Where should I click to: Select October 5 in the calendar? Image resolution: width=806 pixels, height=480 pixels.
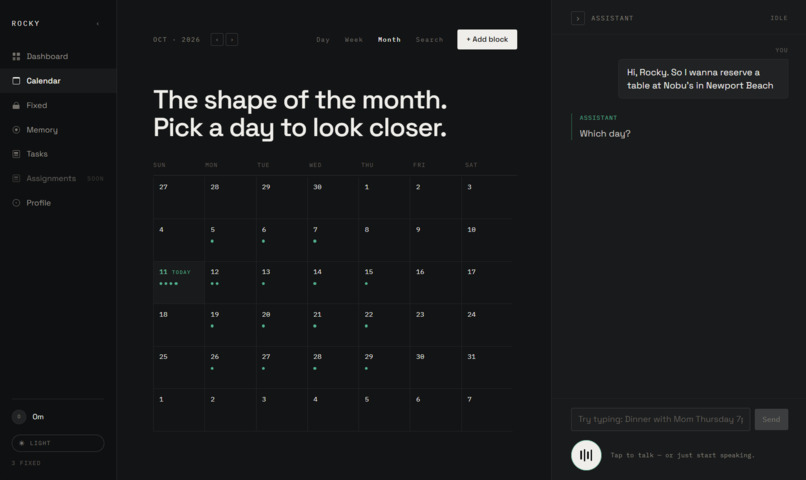point(230,239)
